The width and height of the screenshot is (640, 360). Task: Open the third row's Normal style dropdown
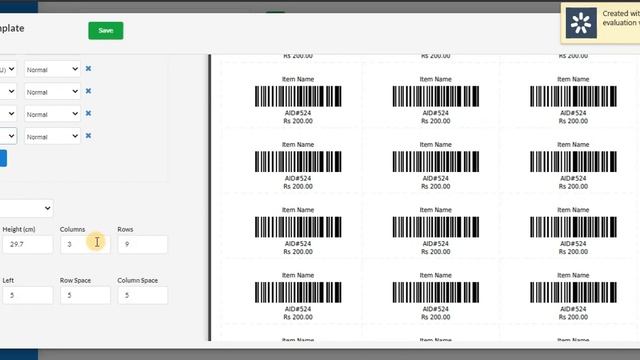click(x=52, y=114)
